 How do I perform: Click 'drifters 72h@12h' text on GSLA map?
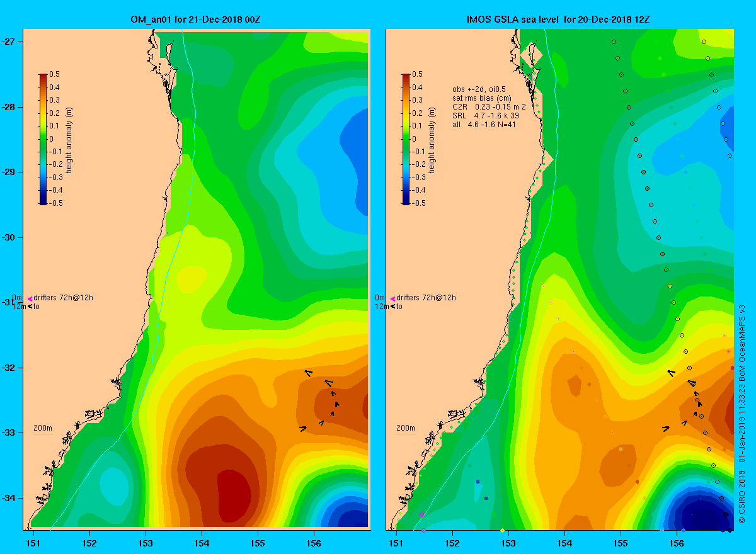tap(427, 298)
